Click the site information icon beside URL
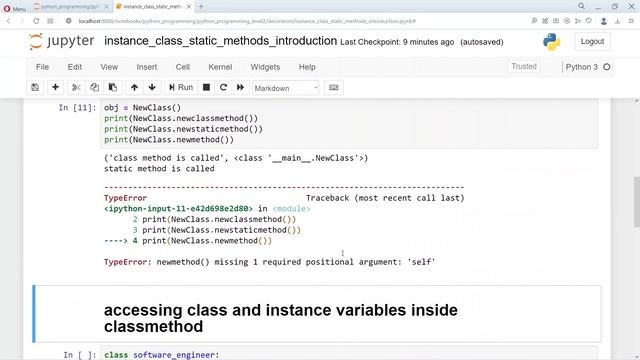The width and height of the screenshot is (640, 360). [69, 21]
